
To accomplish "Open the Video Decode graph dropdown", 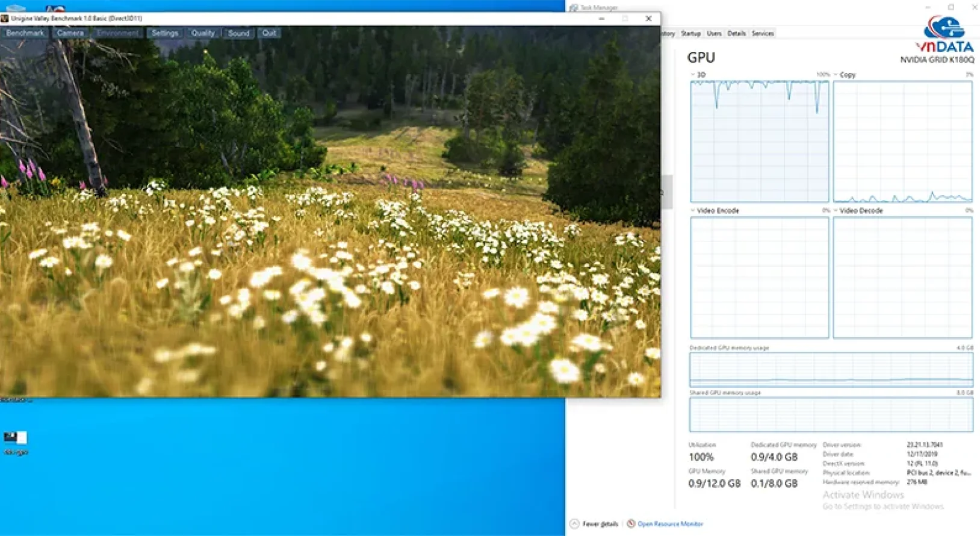I will coord(836,211).
